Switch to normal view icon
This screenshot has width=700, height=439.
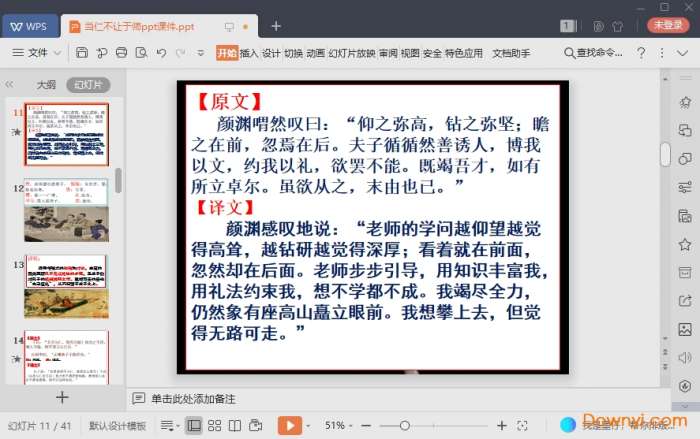click(x=194, y=426)
